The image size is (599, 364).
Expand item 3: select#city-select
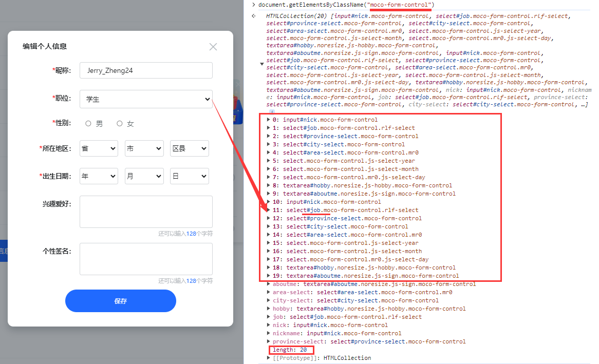point(268,144)
